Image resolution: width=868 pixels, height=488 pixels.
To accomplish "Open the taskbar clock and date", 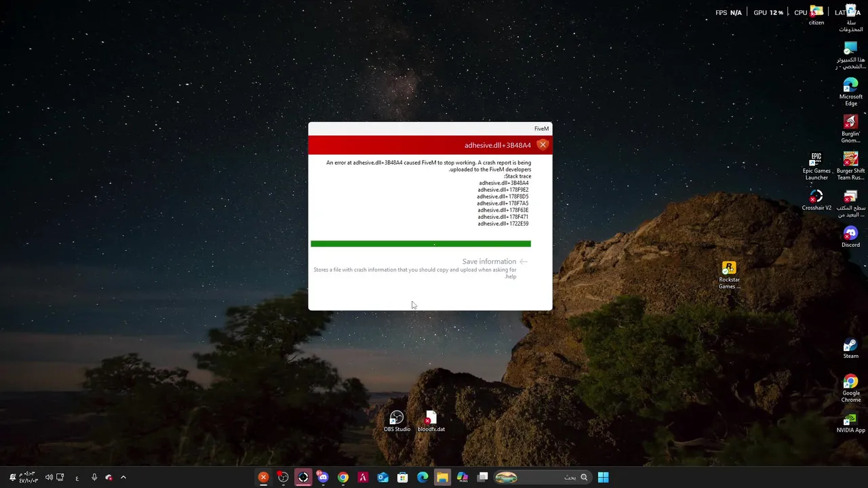I will click(x=28, y=477).
